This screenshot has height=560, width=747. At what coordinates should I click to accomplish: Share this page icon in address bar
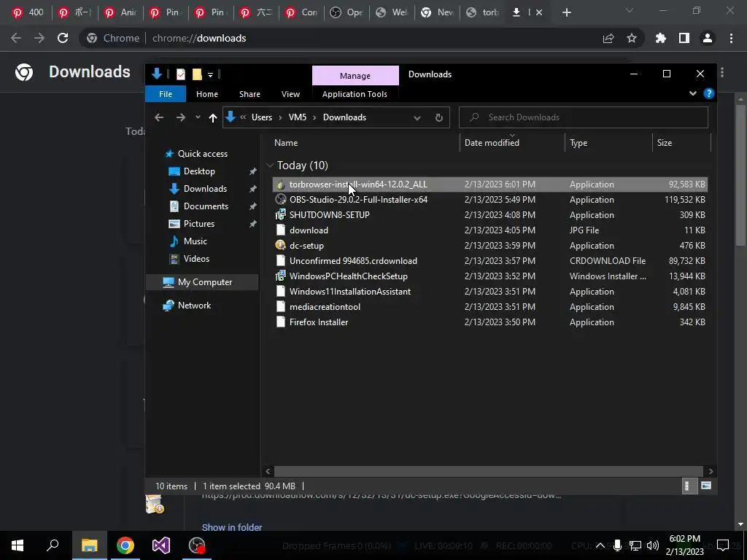point(608,38)
